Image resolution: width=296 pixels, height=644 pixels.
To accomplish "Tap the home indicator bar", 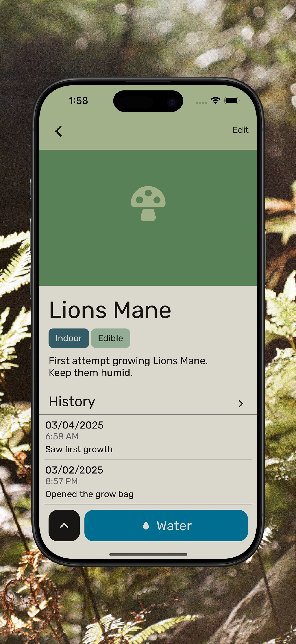I will tap(148, 554).
